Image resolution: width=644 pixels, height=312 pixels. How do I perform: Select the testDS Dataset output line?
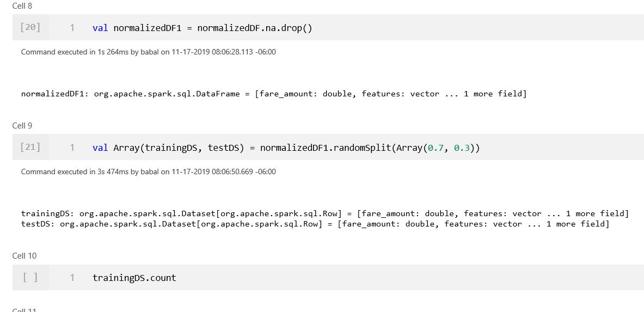pyautogui.click(x=315, y=224)
